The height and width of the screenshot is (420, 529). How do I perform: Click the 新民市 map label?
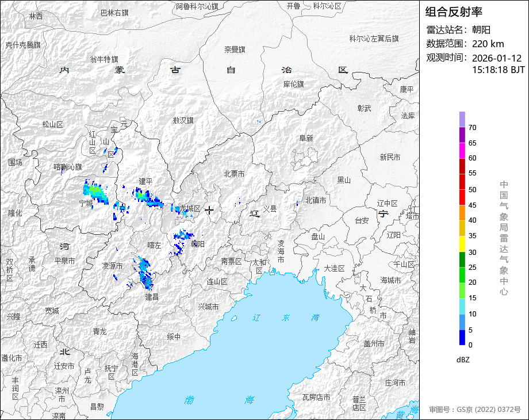[390, 157]
